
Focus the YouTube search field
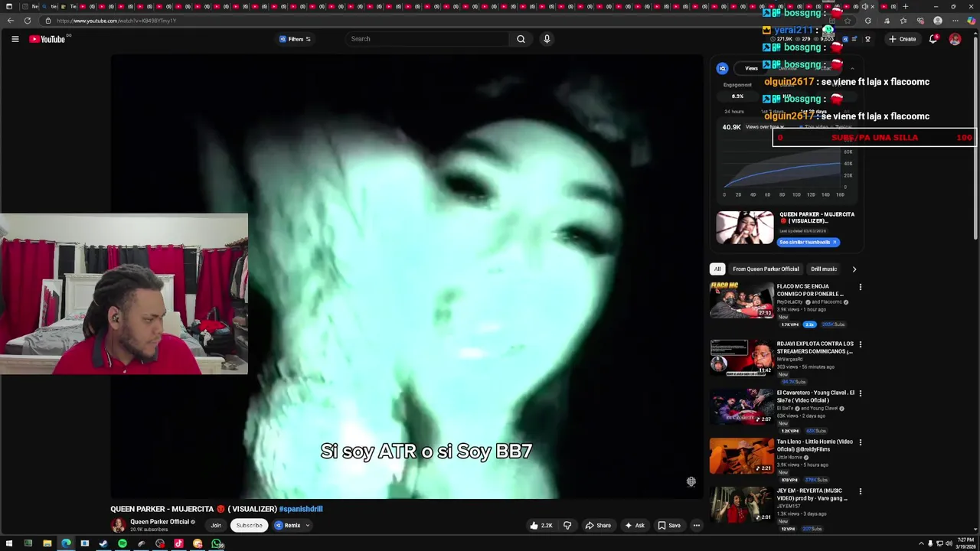[427, 39]
